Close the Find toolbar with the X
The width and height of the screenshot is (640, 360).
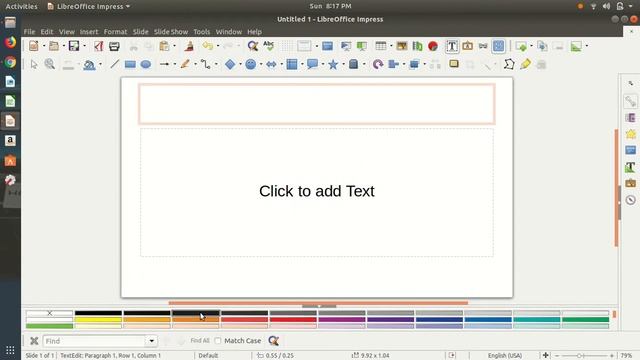pos(34,341)
